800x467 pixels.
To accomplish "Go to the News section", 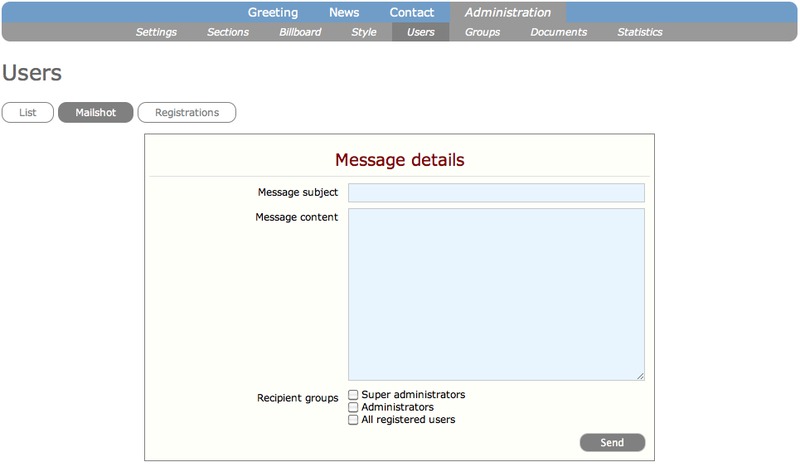I will tap(344, 12).
